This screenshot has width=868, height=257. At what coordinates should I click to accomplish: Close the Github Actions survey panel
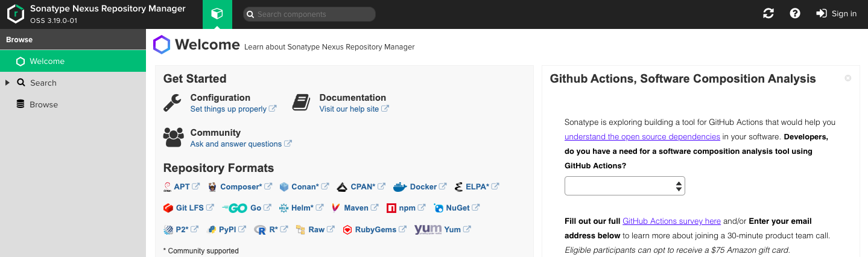(848, 78)
